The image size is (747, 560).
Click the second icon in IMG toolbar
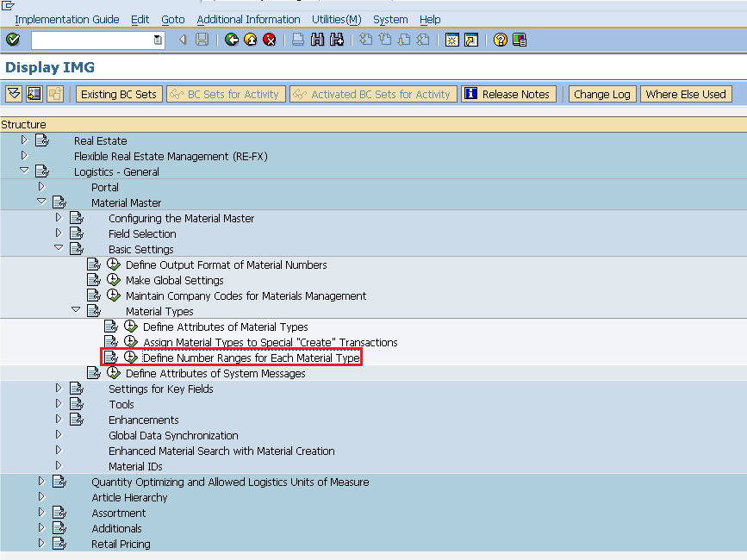34,94
